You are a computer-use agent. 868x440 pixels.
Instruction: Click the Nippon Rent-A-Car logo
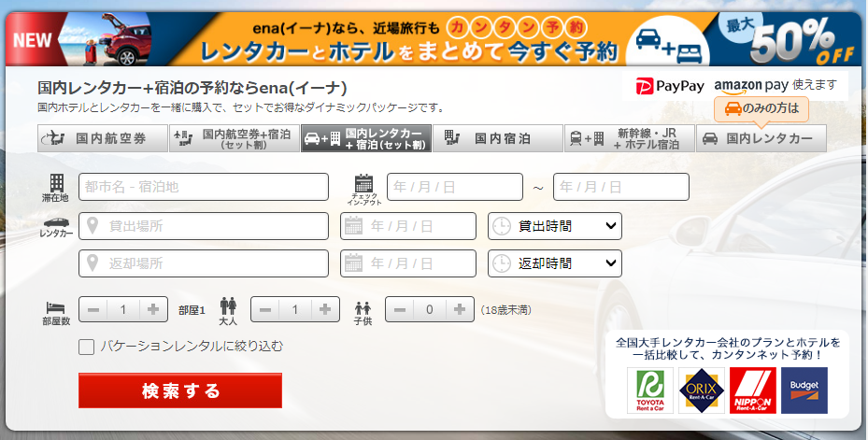pyautogui.click(x=752, y=390)
